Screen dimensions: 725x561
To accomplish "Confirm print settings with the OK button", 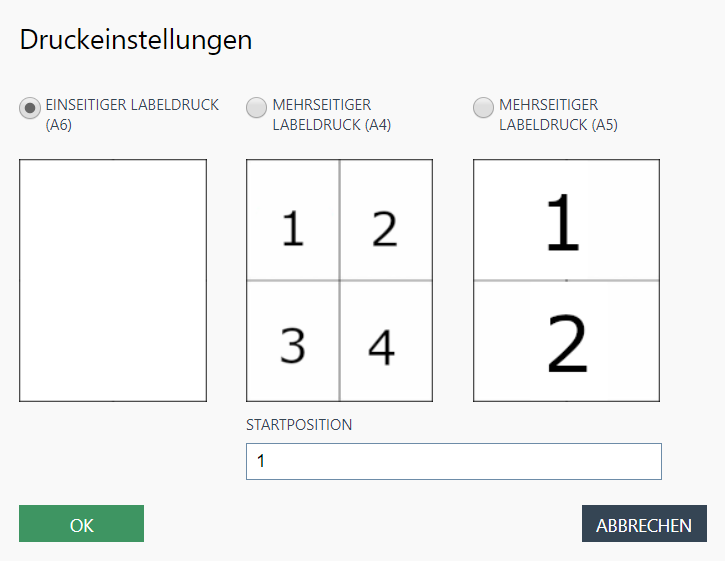I will coord(81,524).
